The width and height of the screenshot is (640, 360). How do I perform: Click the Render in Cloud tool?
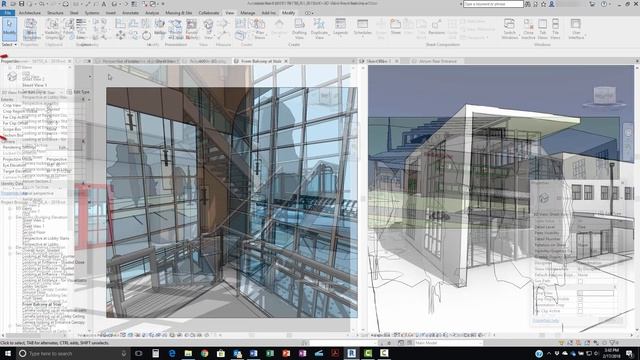click(x=176, y=29)
